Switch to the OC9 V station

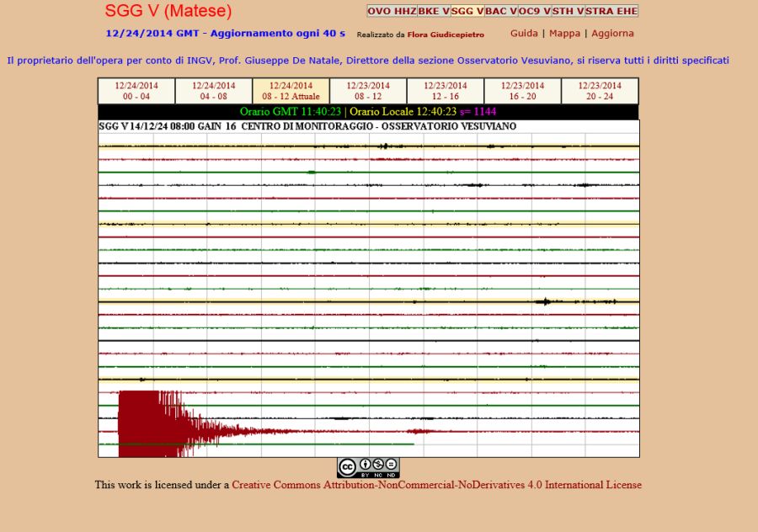point(535,11)
